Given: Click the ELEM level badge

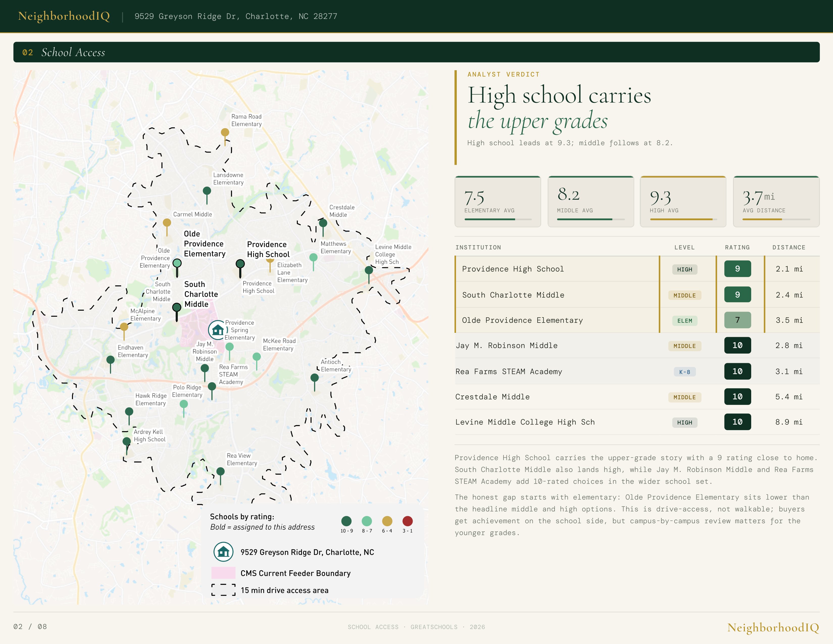Looking at the screenshot, I should (x=685, y=320).
